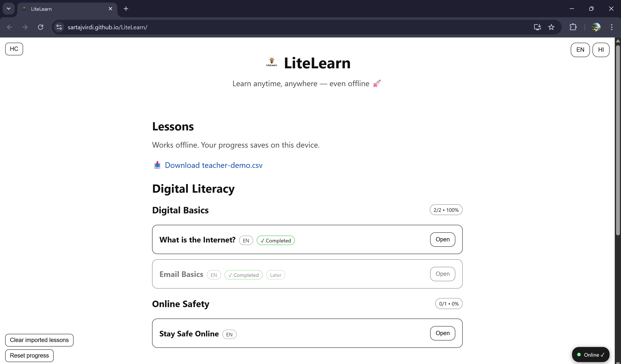Image resolution: width=621 pixels, height=364 pixels.
Task: Switch language to HI
Action: point(601,50)
